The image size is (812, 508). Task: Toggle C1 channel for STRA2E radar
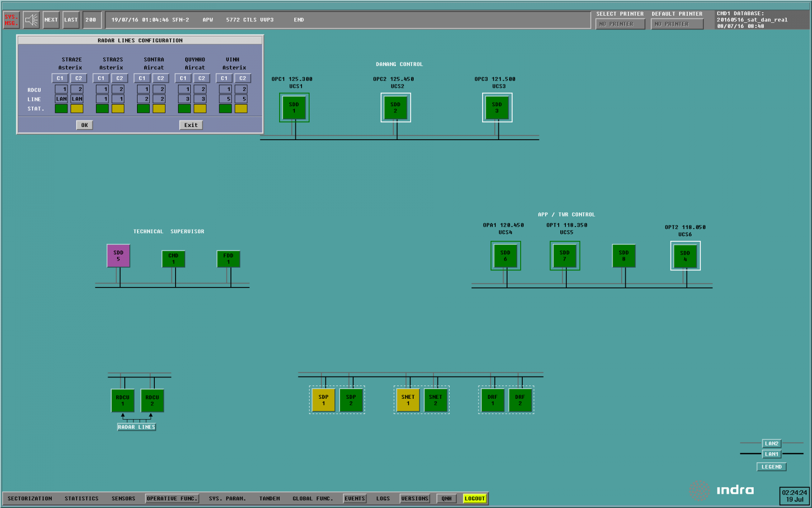60,78
